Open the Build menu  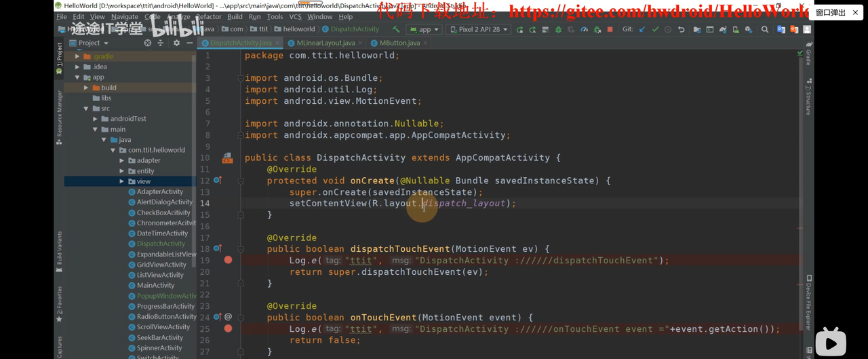click(x=235, y=16)
